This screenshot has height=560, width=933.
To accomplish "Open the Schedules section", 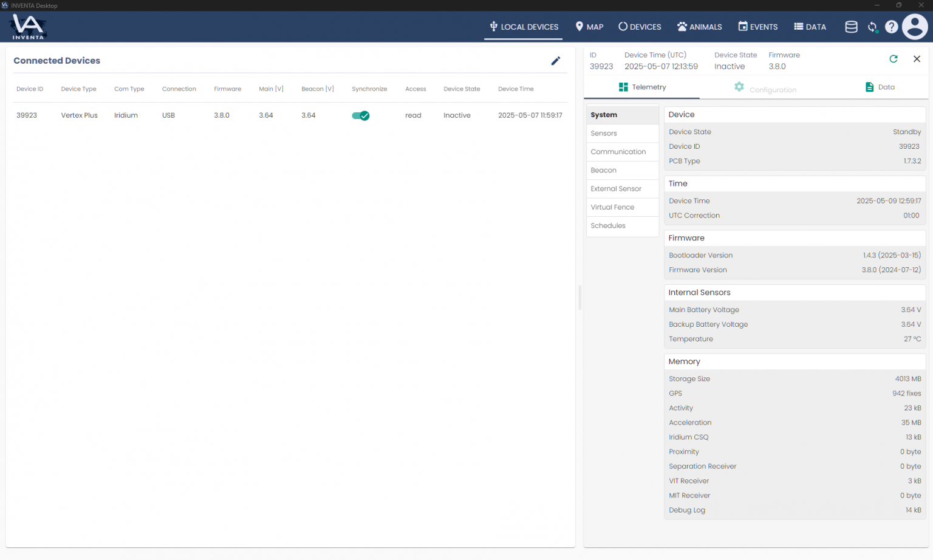I will [608, 225].
